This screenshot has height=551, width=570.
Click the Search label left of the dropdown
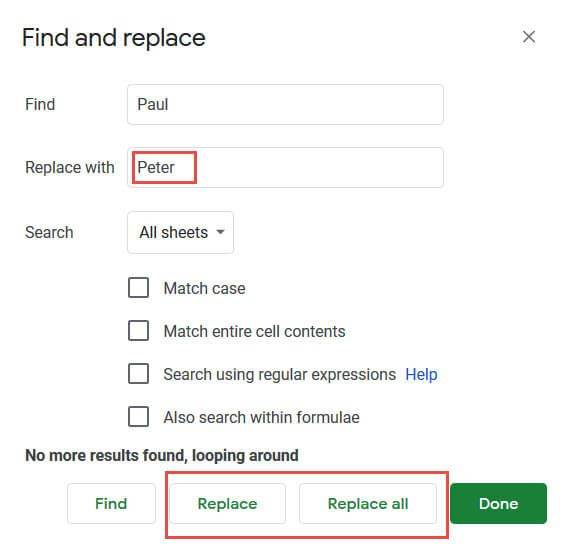point(49,232)
